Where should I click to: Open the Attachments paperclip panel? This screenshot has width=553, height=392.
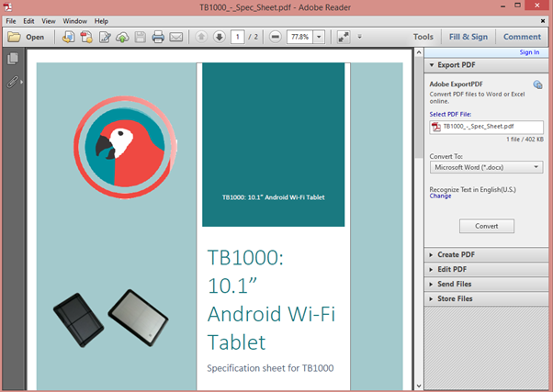[13, 82]
